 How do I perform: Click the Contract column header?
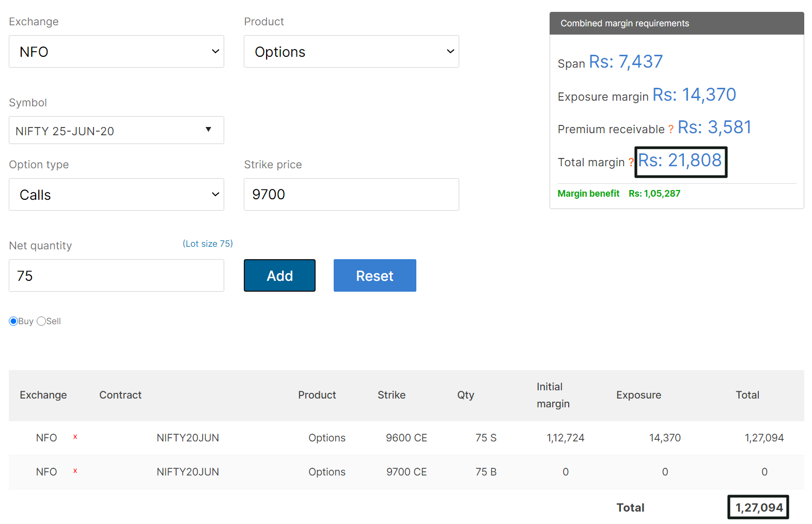120,395
